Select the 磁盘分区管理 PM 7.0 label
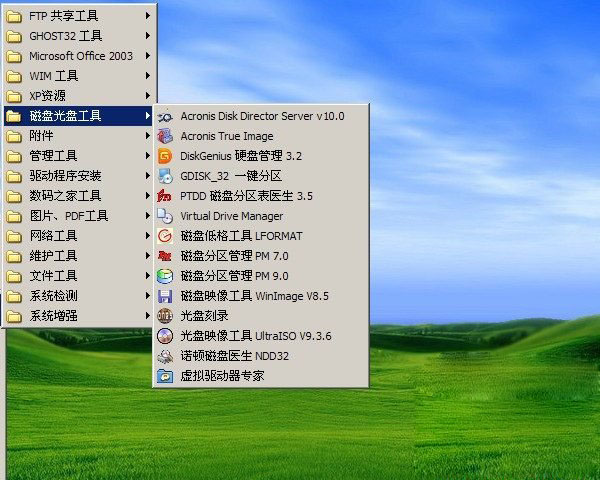Viewport: 600px width, 480px height. point(235,256)
